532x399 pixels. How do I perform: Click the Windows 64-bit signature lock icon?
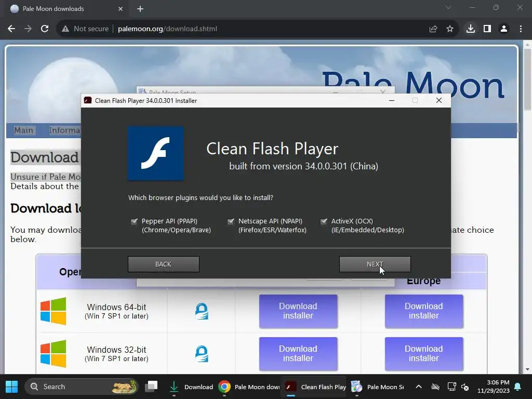coord(202,311)
